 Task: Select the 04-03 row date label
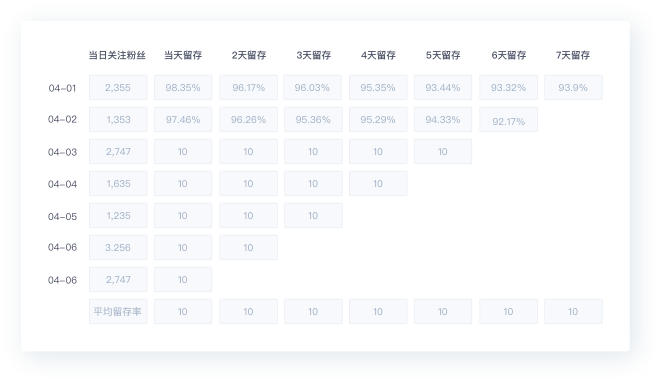(62, 152)
